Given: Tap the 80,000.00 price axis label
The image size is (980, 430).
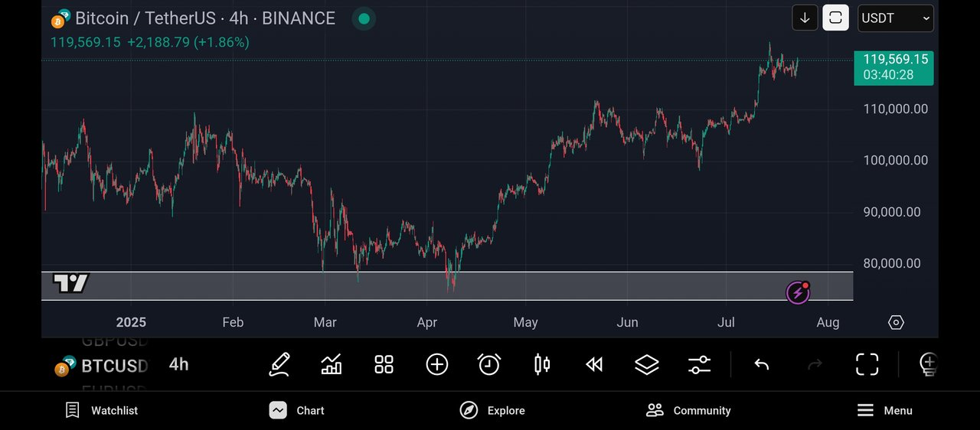Looking at the screenshot, I should [x=892, y=263].
